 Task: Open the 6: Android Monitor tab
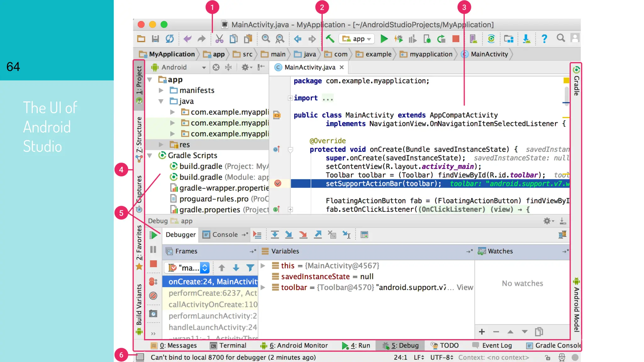[x=294, y=345]
